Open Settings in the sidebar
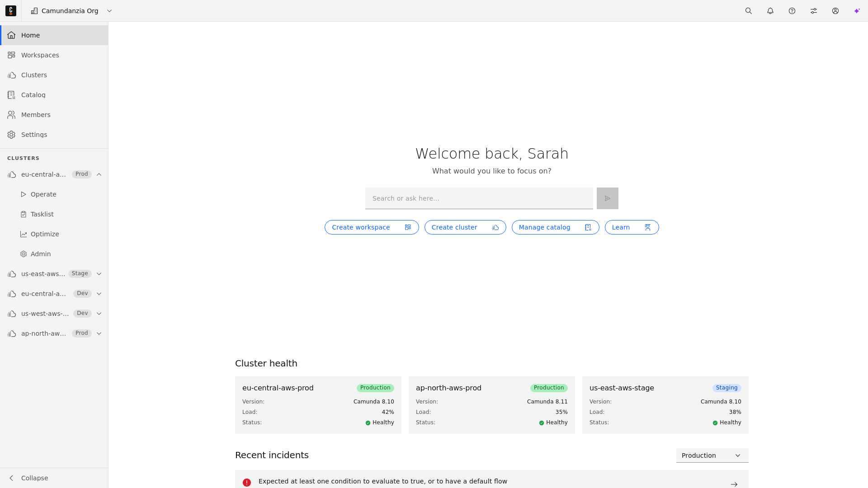The width and height of the screenshot is (868, 488). [x=54, y=135]
